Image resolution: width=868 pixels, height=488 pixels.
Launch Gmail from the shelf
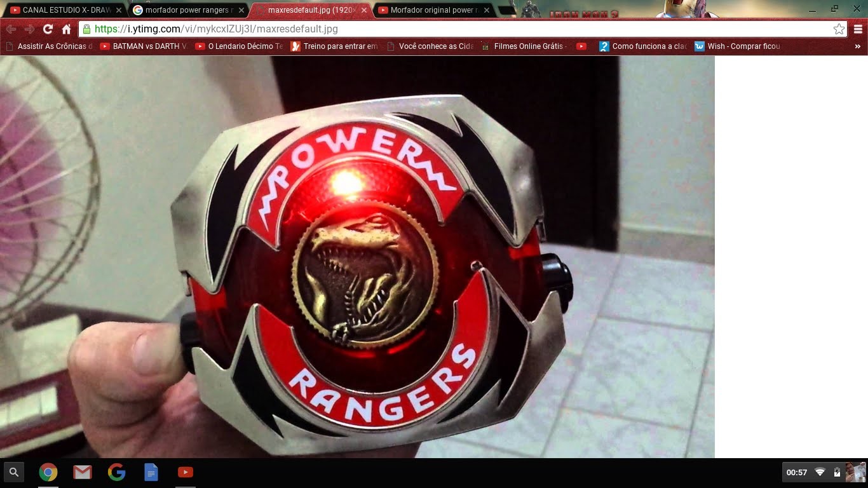click(x=83, y=472)
